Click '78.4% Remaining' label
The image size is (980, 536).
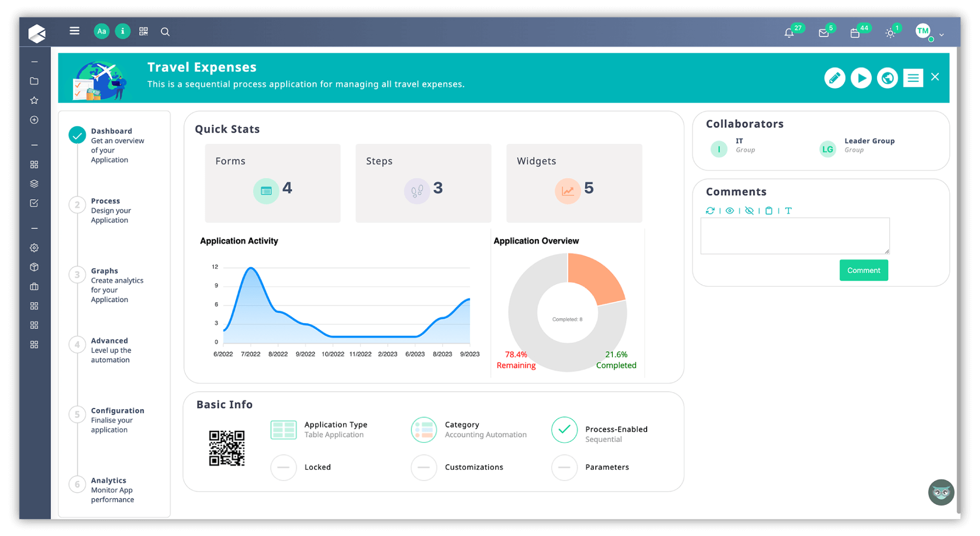[x=516, y=360]
